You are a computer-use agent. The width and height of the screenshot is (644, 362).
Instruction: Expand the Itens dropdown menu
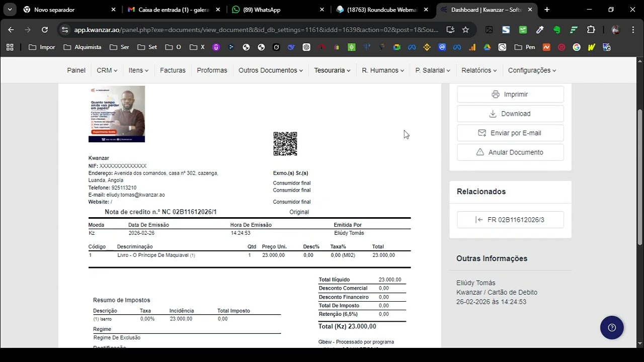[138, 70]
